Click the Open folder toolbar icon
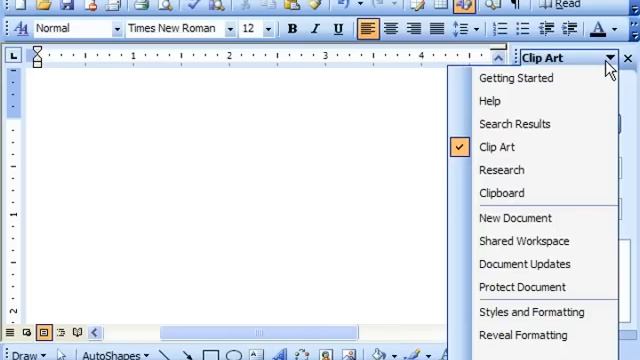Screen dimensions: 640x360 point(43,5)
